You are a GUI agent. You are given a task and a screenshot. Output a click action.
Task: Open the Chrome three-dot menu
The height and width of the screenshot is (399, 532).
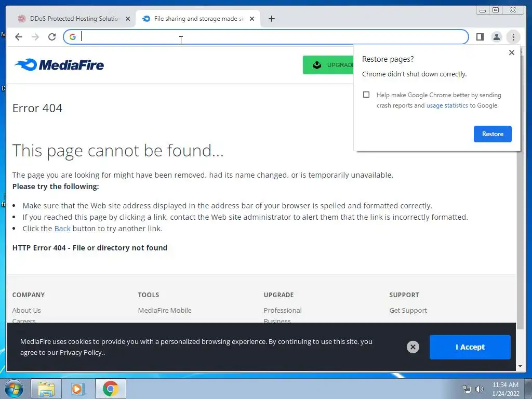[x=513, y=37]
